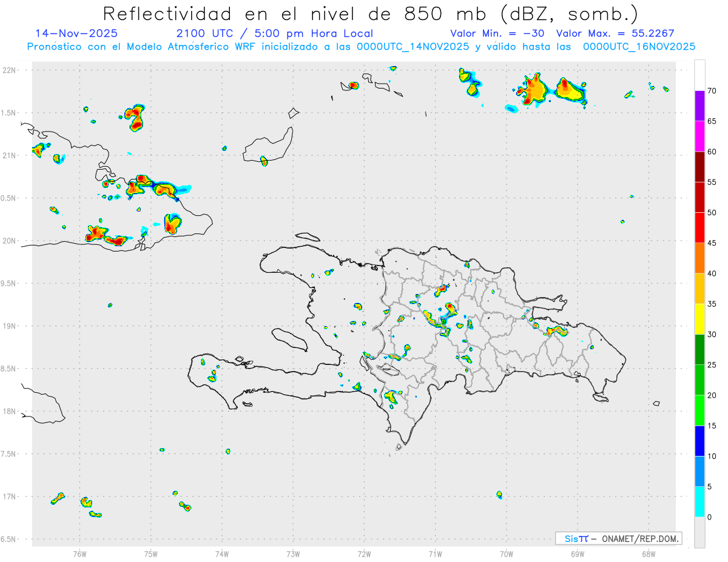Select the time '2100 UTC / 5:00 pm Hora Local'
This screenshot has width=728, height=562.
tap(275, 33)
